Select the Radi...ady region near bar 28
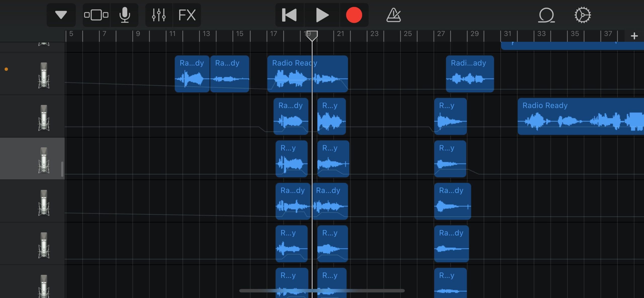 [x=470, y=74]
